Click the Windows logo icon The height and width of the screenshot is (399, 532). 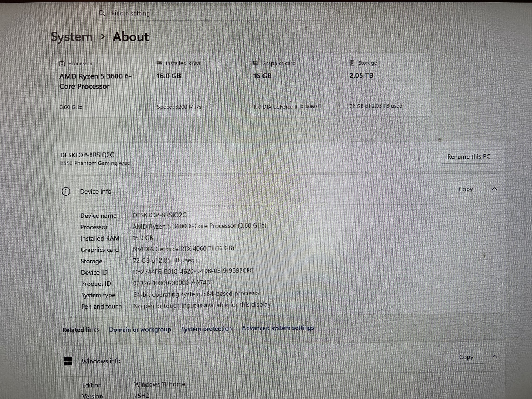(x=68, y=361)
